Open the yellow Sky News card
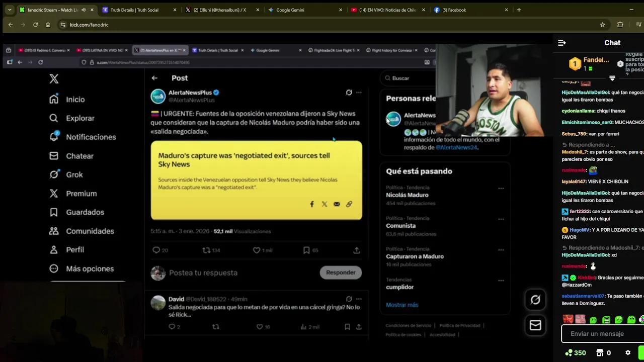644x362 pixels. pyautogui.click(x=256, y=180)
